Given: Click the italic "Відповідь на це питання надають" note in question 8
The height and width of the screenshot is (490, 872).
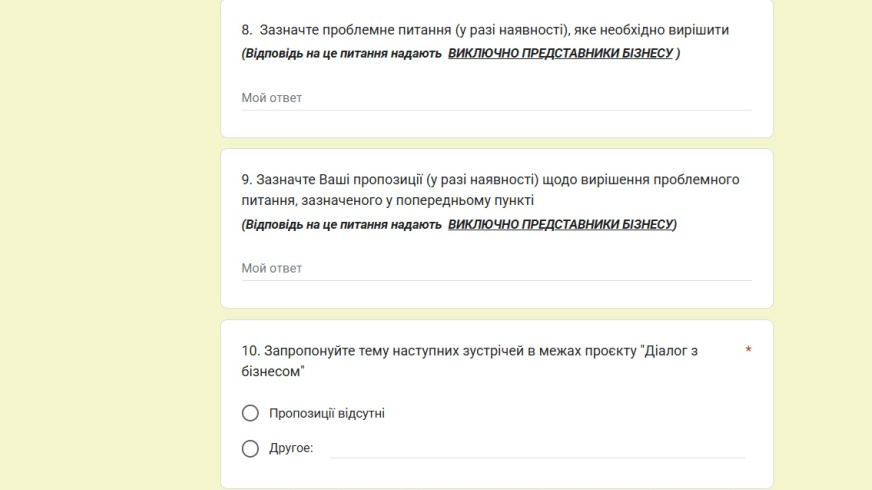Looking at the screenshot, I should point(343,53).
